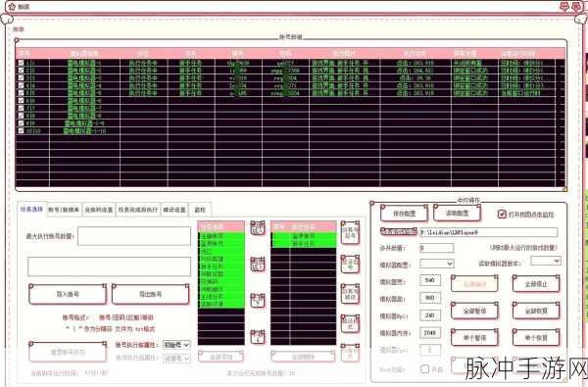
Task: Click the 重置账号状态 button
Action: [x=68, y=352]
